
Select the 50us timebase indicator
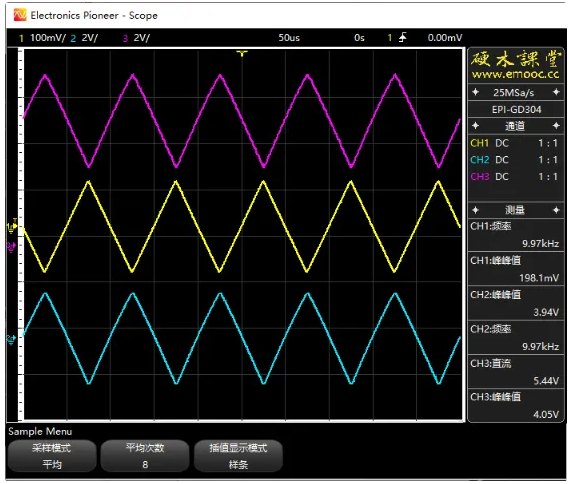point(289,38)
